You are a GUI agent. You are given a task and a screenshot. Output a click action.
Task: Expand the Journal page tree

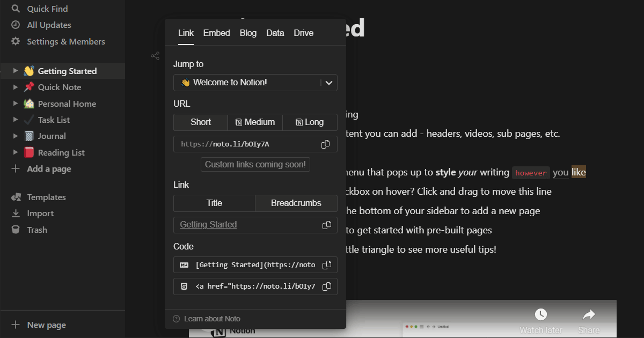16,136
